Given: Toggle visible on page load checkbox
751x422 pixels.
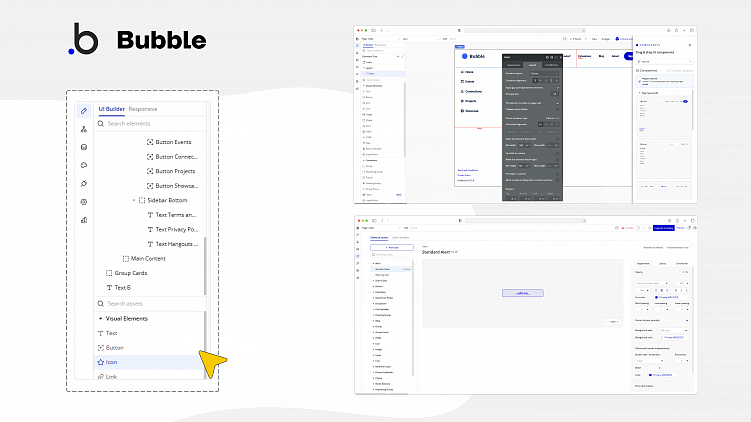Looking at the screenshot, I should point(558,103).
